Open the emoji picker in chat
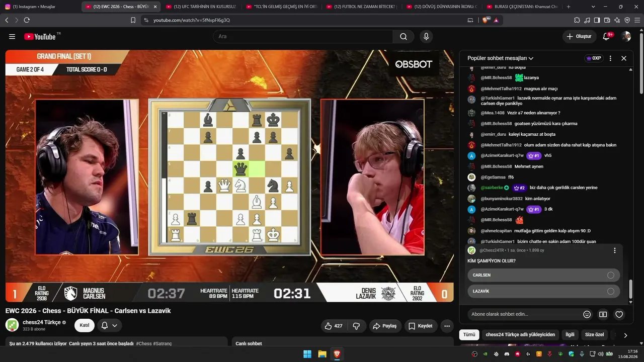Screen dimensions: 644x362 click(587, 314)
